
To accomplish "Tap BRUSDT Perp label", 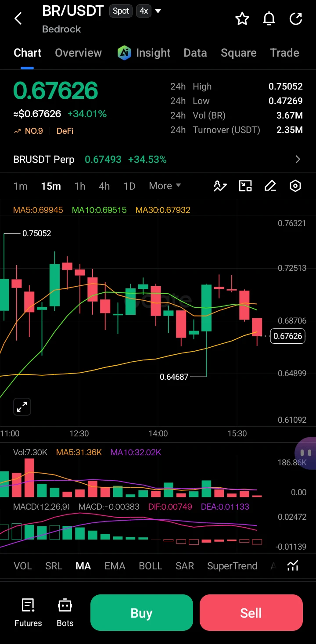I will point(44,159).
